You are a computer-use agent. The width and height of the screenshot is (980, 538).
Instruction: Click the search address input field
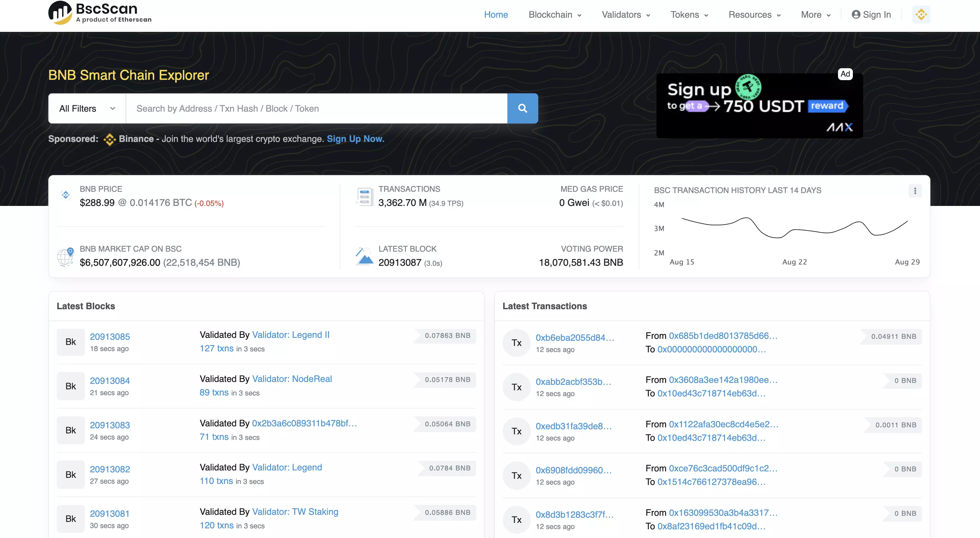coord(316,108)
